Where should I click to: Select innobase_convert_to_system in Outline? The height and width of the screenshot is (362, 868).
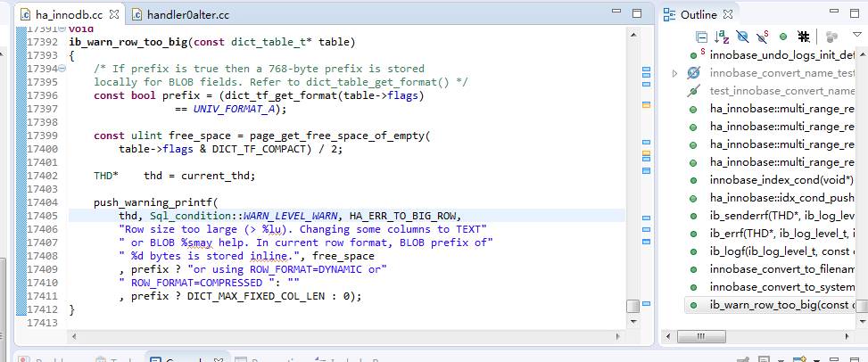click(x=781, y=287)
